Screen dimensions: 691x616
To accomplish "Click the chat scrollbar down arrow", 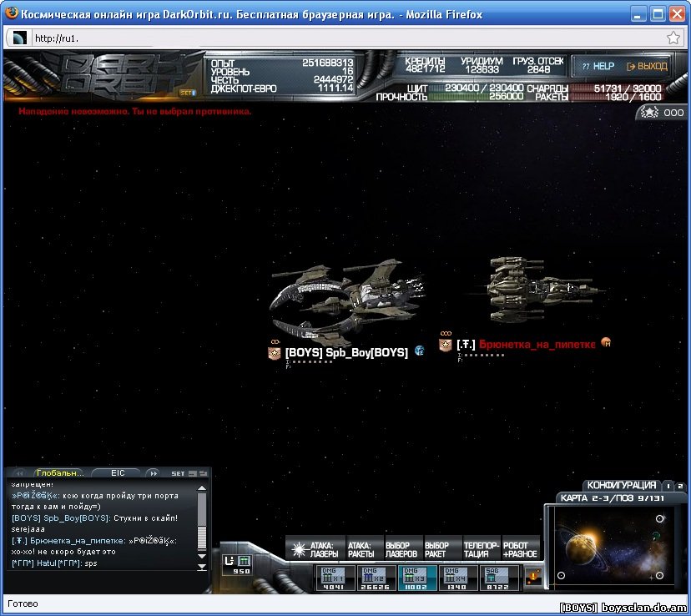I will (x=201, y=556).
